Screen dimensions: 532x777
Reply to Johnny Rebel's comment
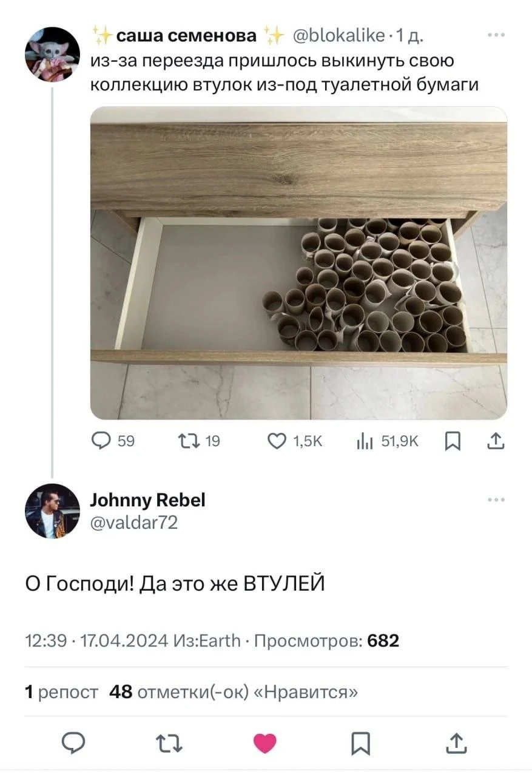pos(75,743)
